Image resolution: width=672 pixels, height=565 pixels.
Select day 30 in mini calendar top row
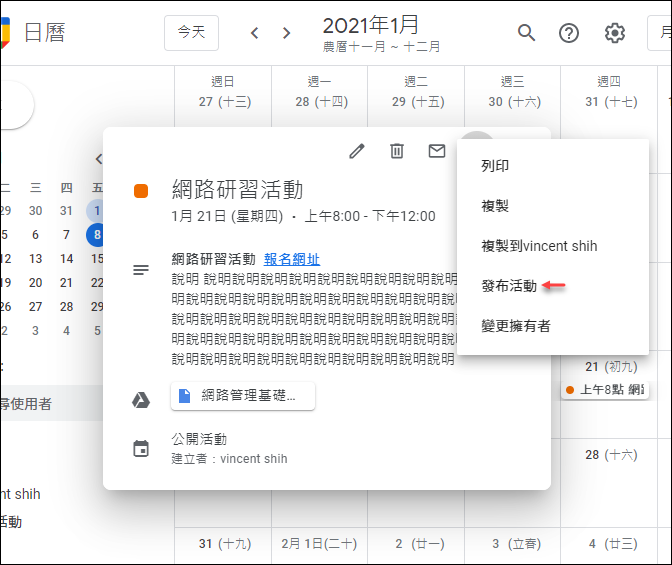[35, 210]
